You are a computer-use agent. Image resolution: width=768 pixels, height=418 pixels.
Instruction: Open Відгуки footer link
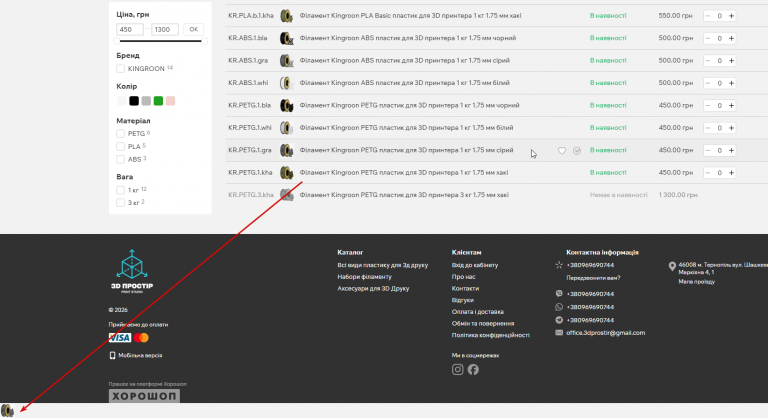tap(462, 300)
